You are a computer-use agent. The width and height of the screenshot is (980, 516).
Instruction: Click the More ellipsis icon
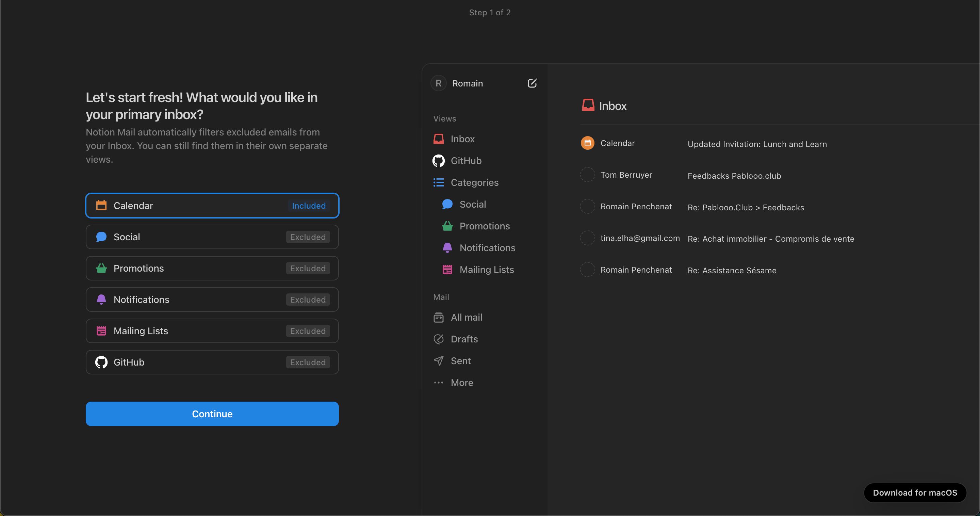[x=439, y=383]
